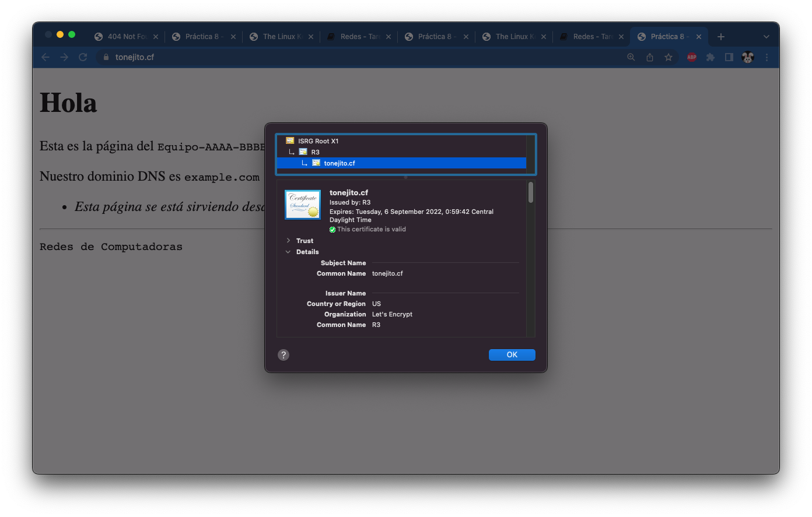
Task: Select ISRG Root X1 certificate
Action: click(318, 141)
